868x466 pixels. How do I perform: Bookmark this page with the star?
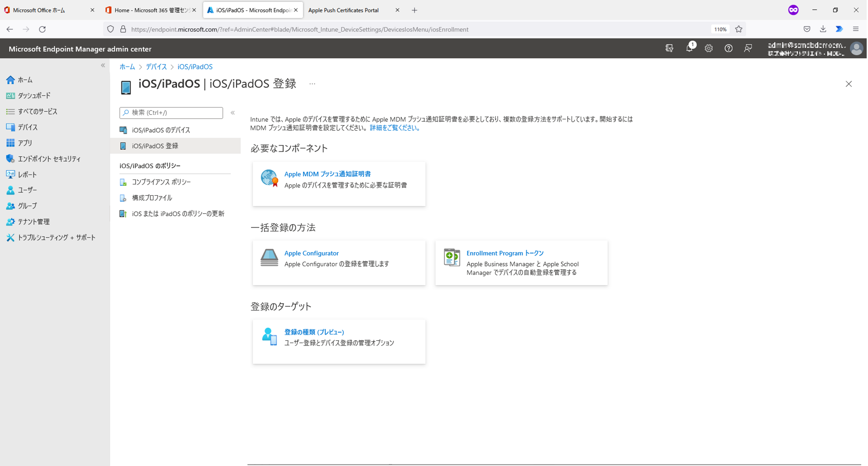(x=739, y=29)
